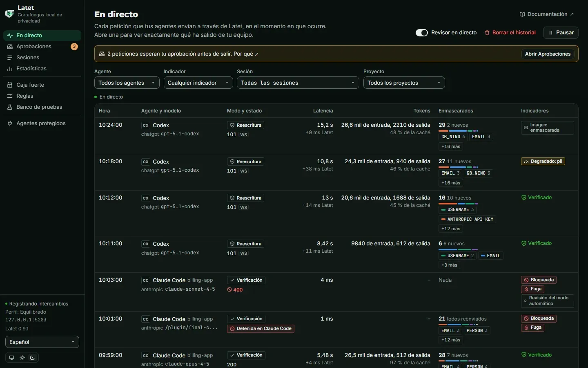Click the trash icon beside Borrar el historial
588x368 pixels.
[487, 33]
